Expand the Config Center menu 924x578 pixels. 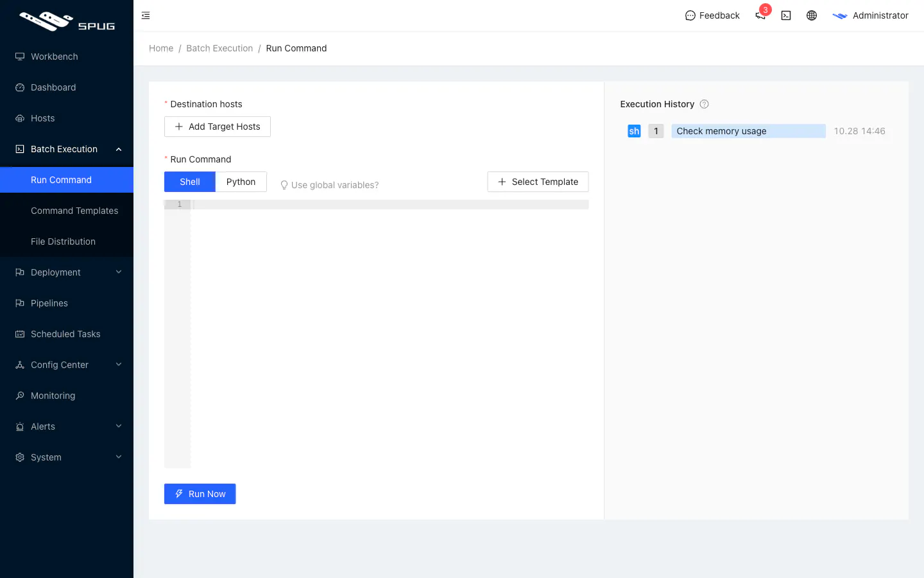click(67, 365)
